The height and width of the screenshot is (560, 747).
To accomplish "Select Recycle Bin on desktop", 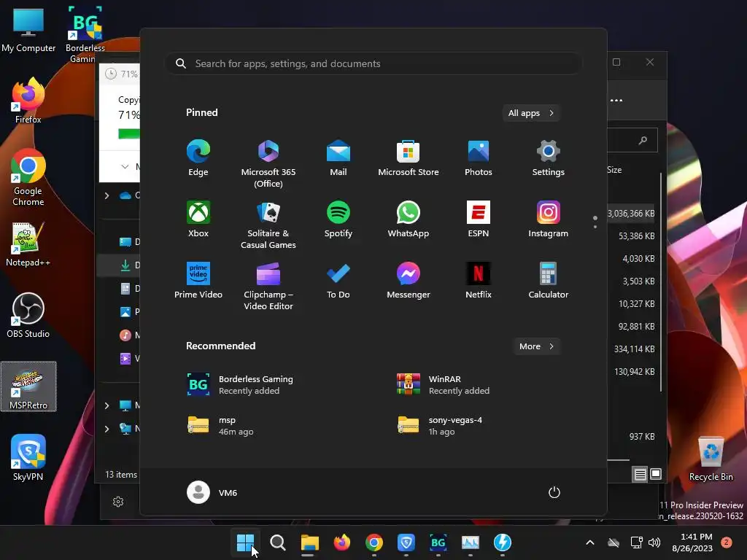I will 711,459.
